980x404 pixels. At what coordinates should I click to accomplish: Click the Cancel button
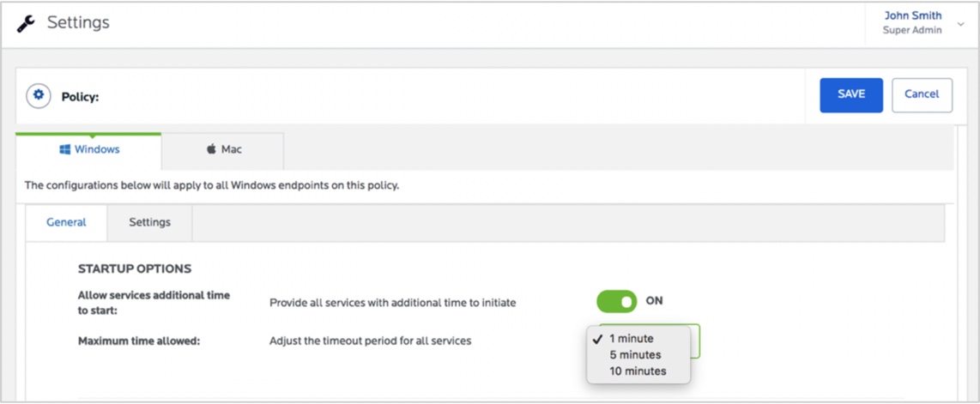pos(922,94)
